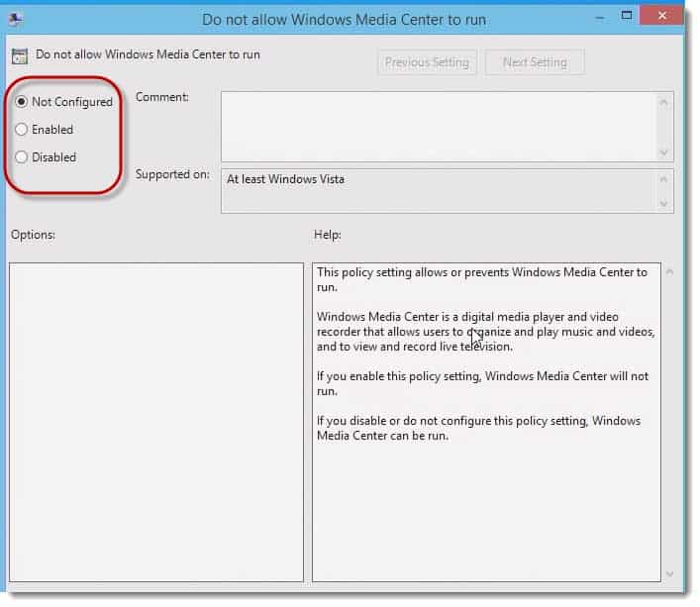The width and height of the screenshot is (700, 607).
Task: Click the window system icon in title bar
Action: point(16,18)
